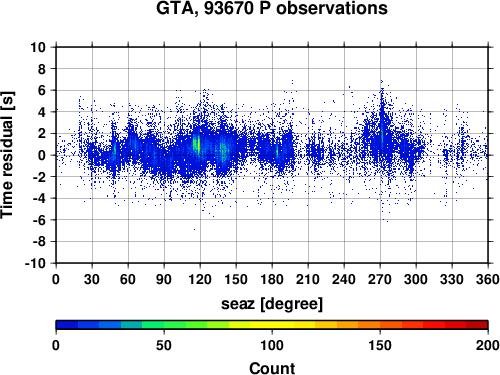Screen dimensions: 500x375
Task: Click the dense yellow-green cluster near seaz 120
Action: 197,145
